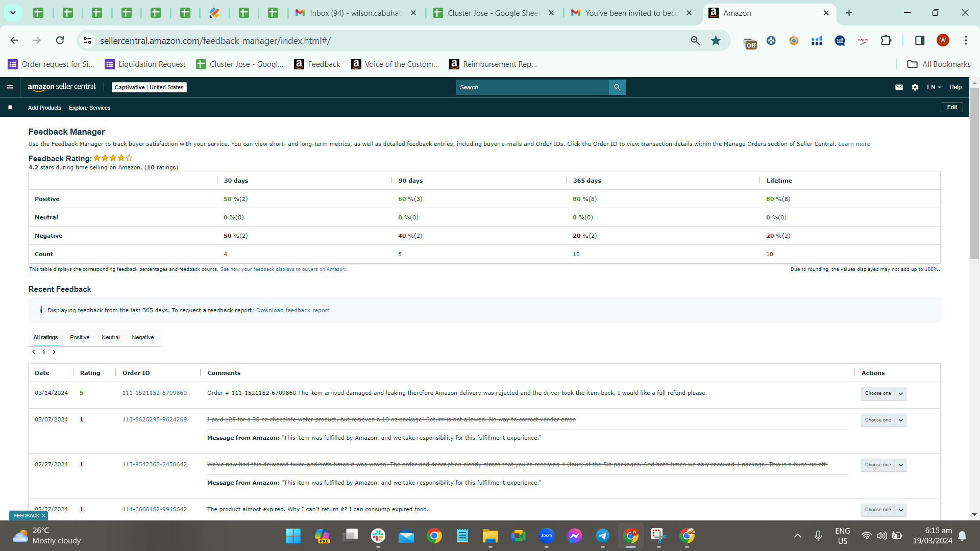Screen dimensions: 980x551
Task: Click the search magnifier button
Action: coord(617,87)
